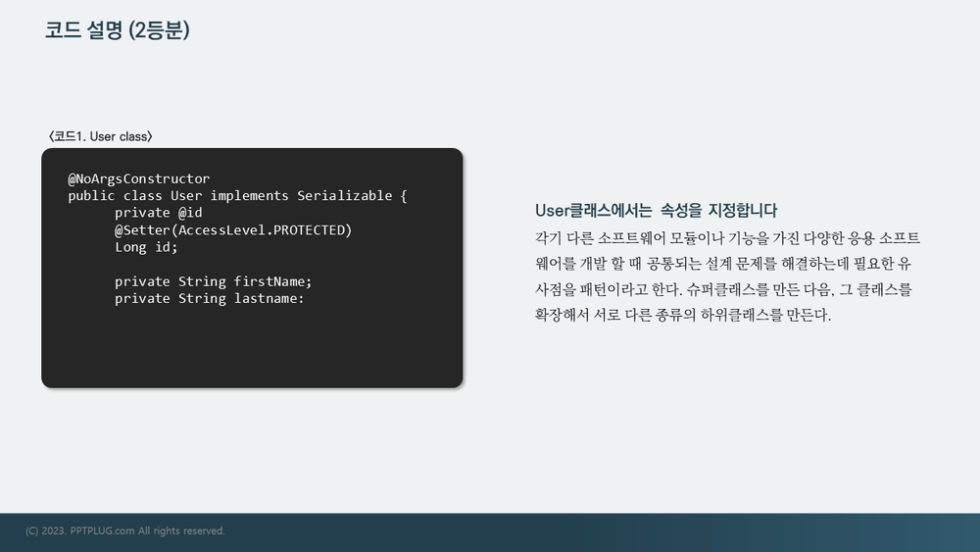
Task: Click the slide title '코드 설명 (2등분)'
Action: (117, 30)
